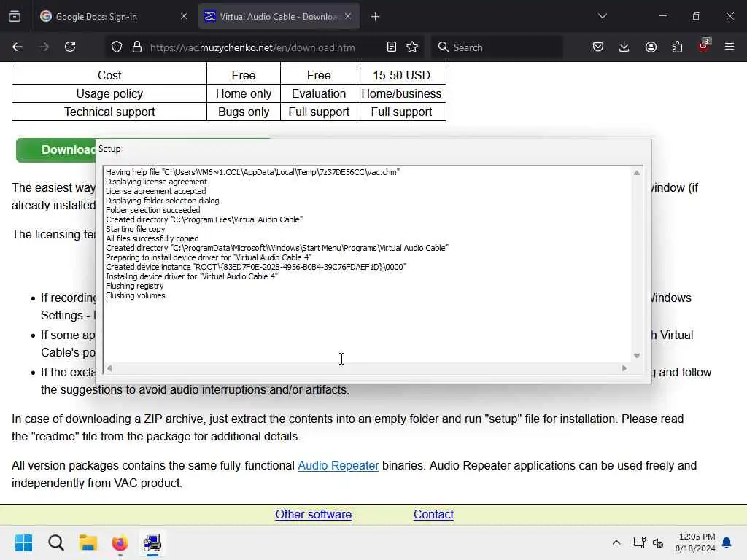Expand the list all tabs chevron

click(x=603, y=16)
